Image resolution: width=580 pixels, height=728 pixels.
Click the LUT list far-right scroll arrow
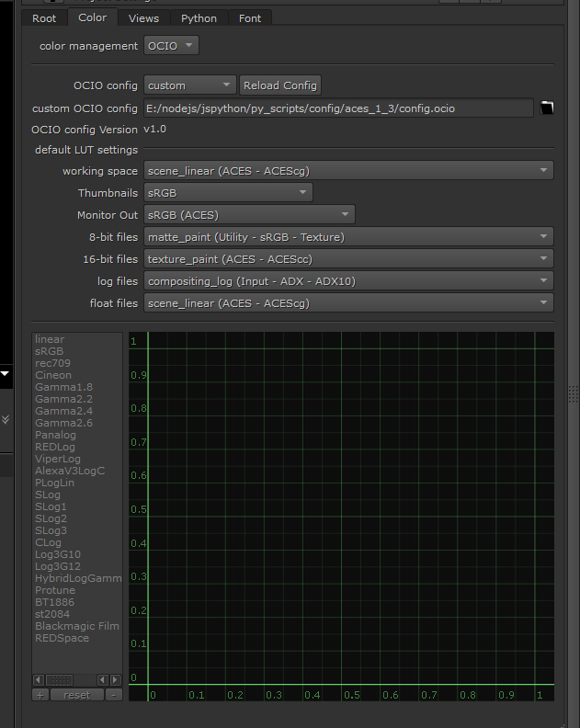(116, 680)
